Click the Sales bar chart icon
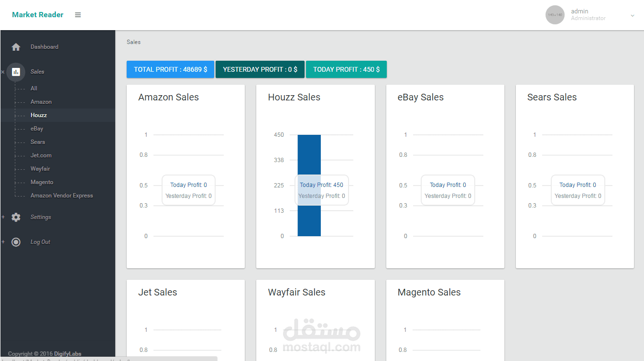This screenshot has width=644, height=361. [x=16, y=72]
